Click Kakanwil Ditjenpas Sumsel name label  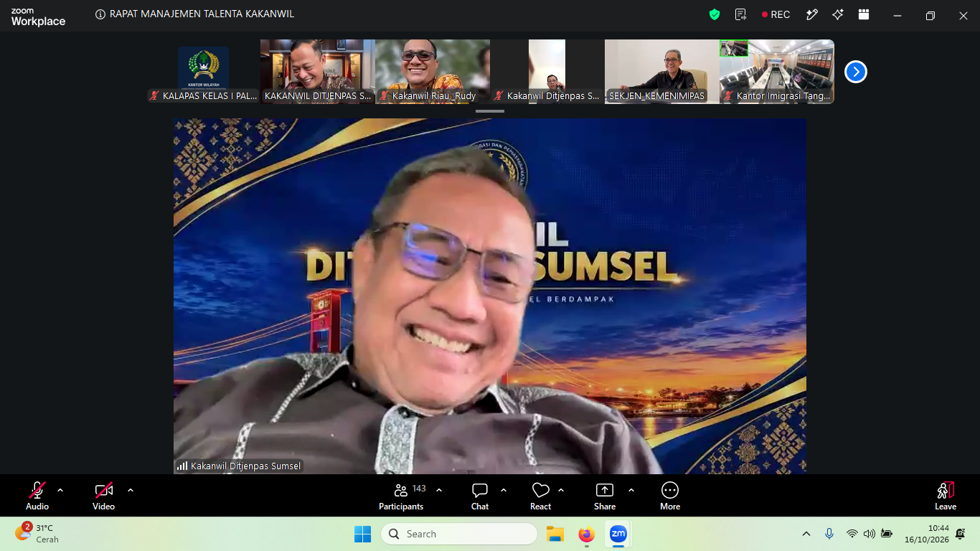point(246,466)
